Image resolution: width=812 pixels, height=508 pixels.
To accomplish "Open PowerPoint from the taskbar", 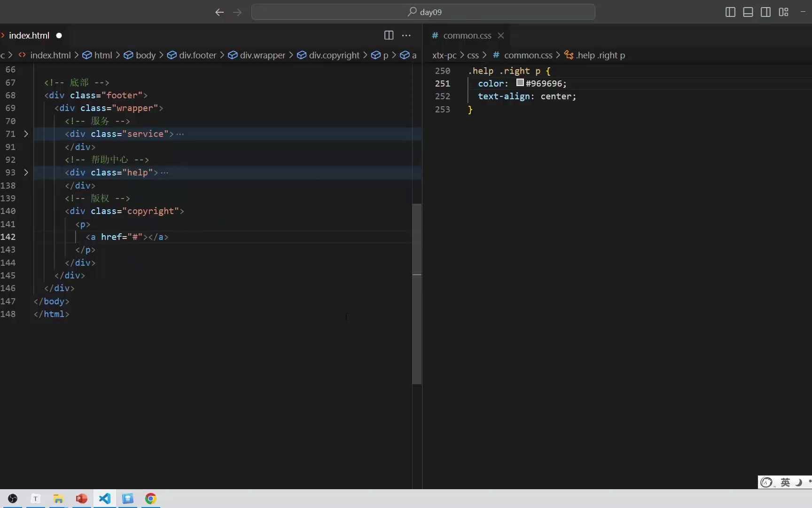I will [81, 499].
